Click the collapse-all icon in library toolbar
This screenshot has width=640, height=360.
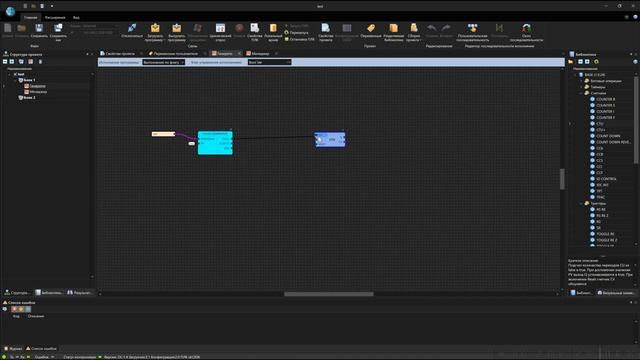coord(580,62)
